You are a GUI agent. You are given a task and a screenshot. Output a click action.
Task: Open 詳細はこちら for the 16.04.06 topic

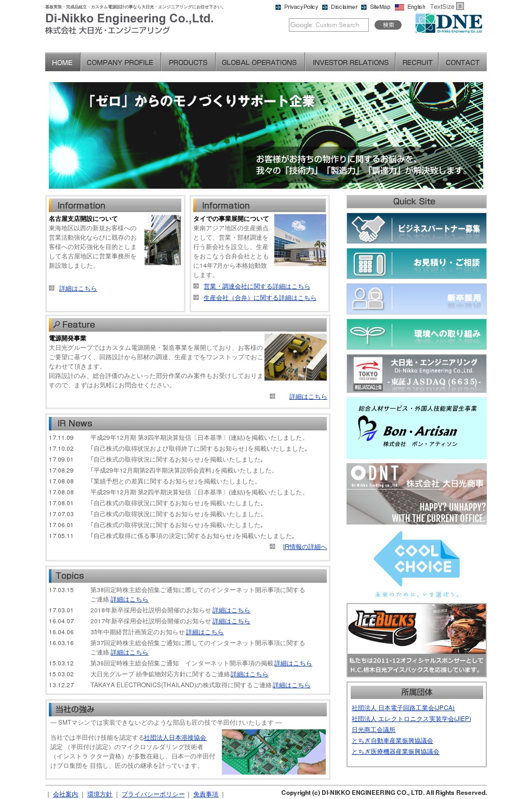click(x=205, y=632)
